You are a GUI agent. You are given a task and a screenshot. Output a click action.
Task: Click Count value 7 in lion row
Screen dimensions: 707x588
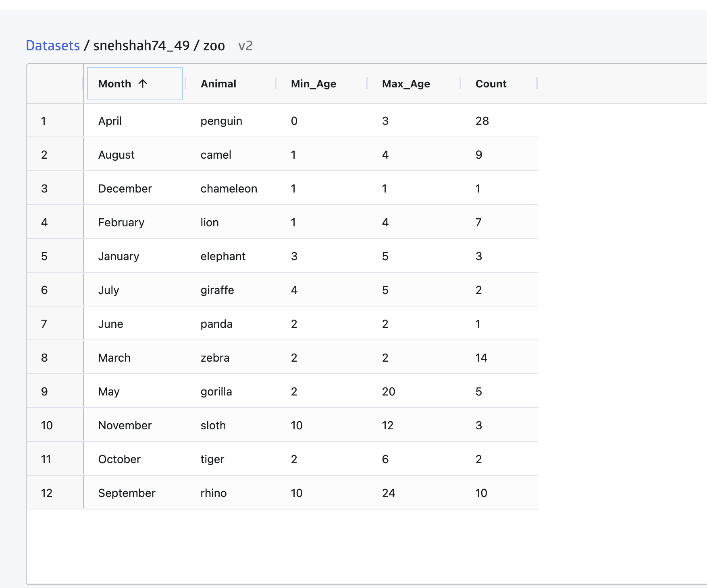point(478,222)
